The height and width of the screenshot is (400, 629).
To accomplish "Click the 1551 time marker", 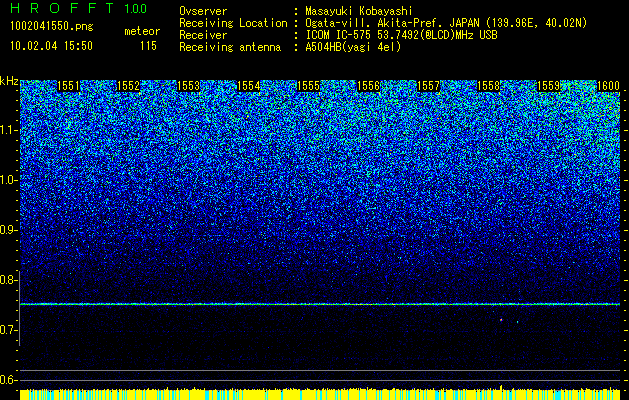I will [69, 86].
